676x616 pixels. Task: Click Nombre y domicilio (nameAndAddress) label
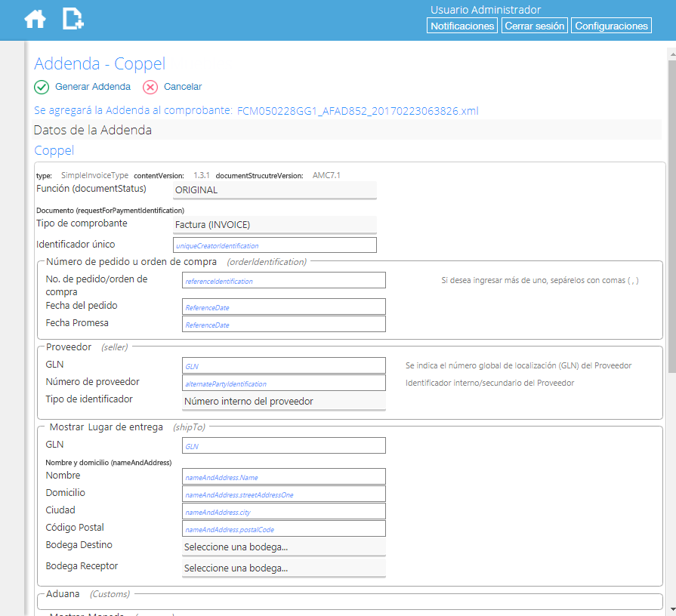pyautogui.click(x=109, y=463)
